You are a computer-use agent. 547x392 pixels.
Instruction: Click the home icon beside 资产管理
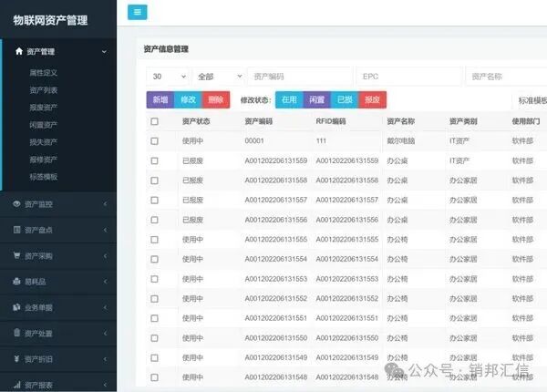(x=19, y=51)
